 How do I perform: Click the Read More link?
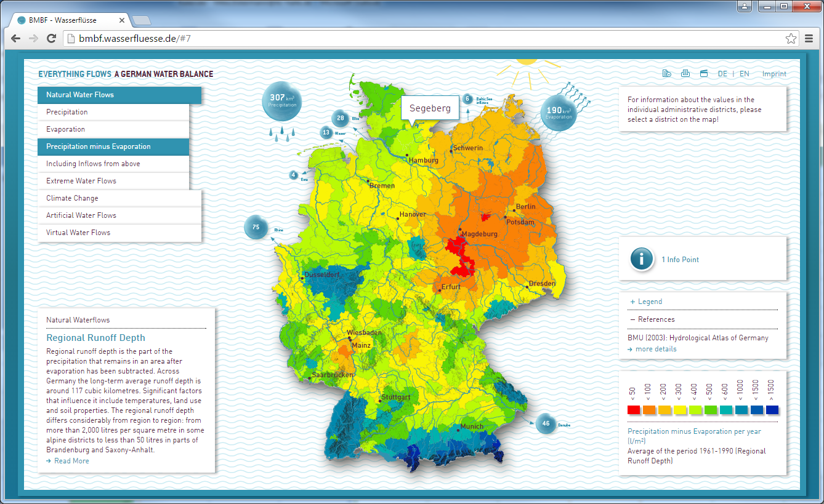click(x=68, y=461)
